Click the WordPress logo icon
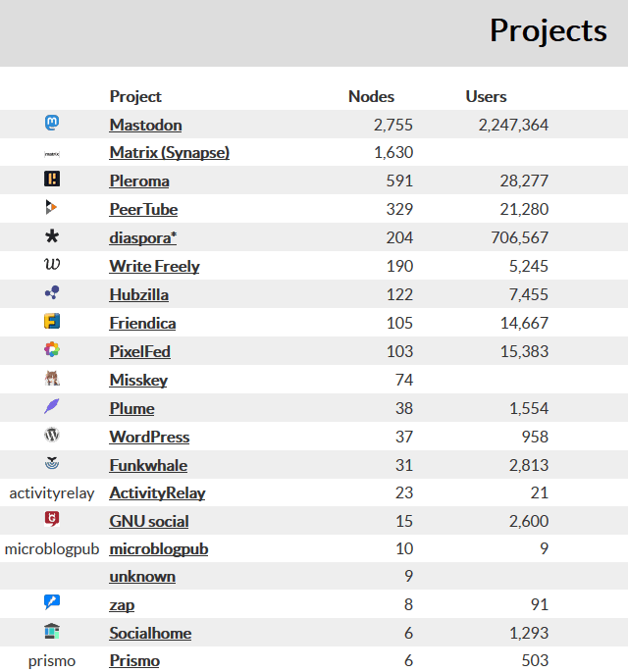This screenshot has width=628, height=672. pos(52,436)
